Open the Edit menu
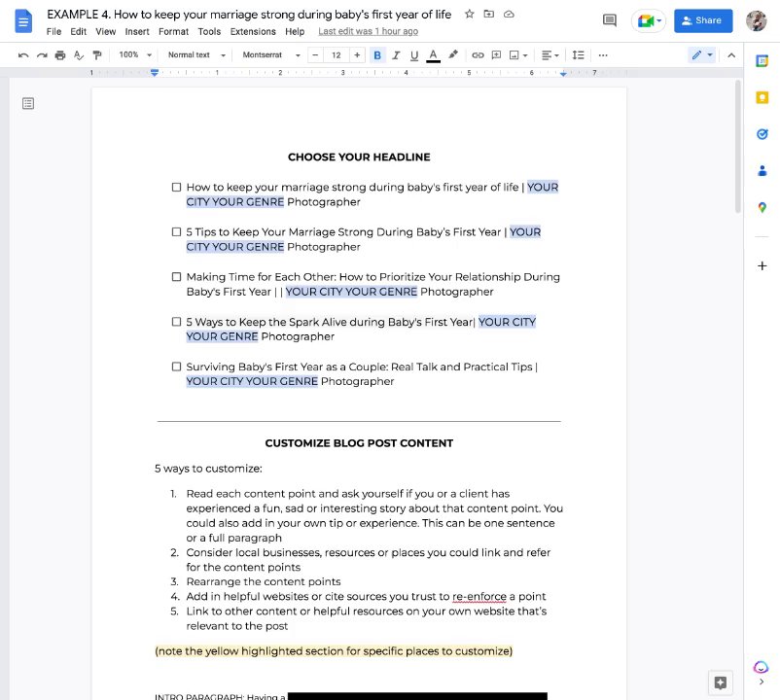Image resolution: width=780 pixels, height=700 pixels. coord(78,32)
